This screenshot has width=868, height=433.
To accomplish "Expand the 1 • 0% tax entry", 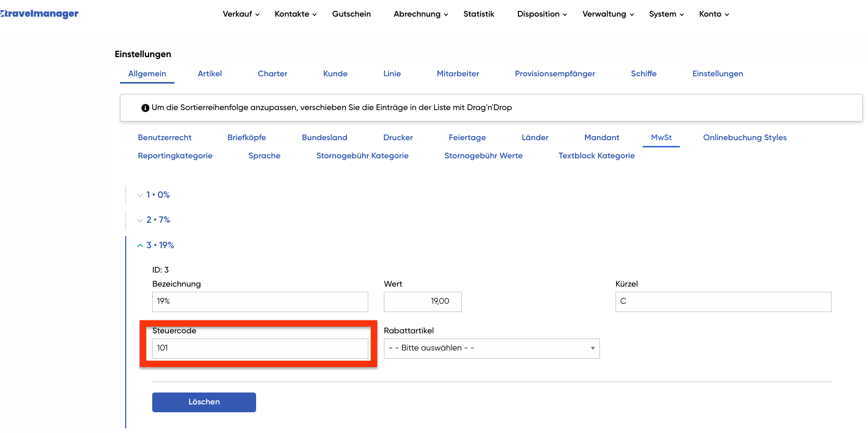I will coord(153,195).
